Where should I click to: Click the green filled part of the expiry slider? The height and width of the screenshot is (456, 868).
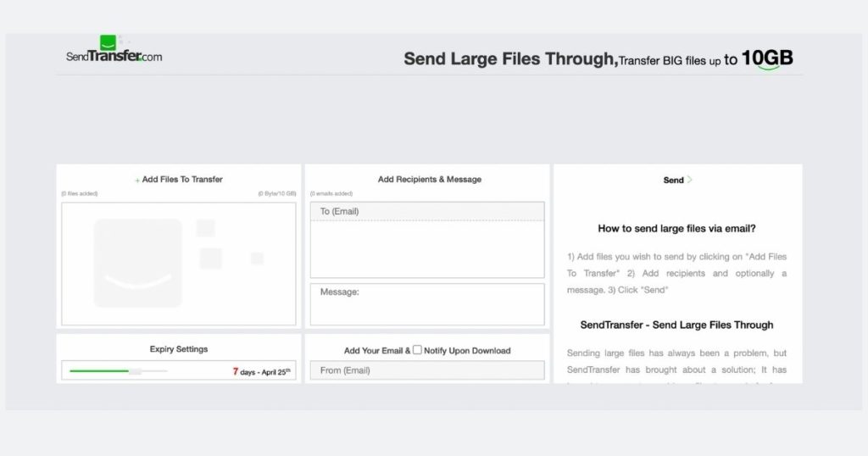point(98,370)
